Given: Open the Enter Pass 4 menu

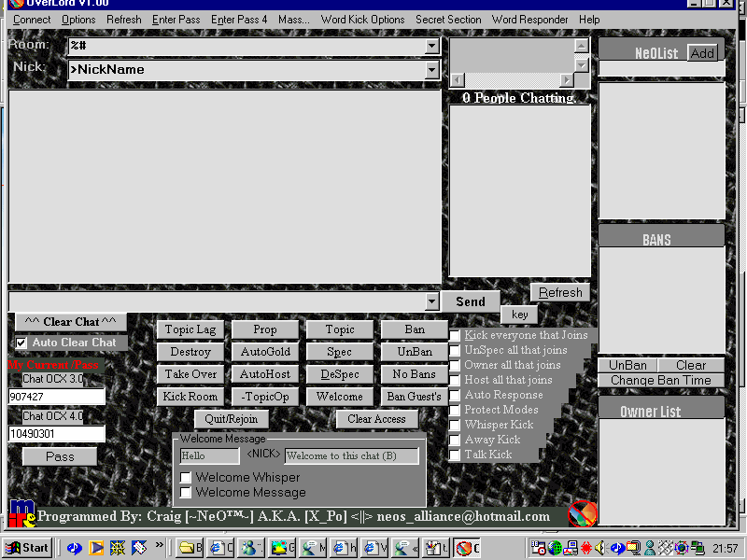Looking at the screenshot, I should click(x=239, y=20).
